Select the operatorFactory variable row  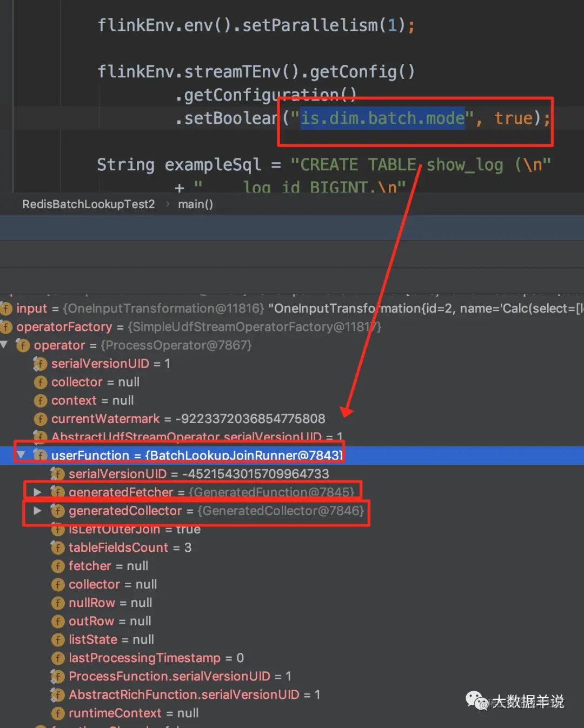tap(292, 327)
